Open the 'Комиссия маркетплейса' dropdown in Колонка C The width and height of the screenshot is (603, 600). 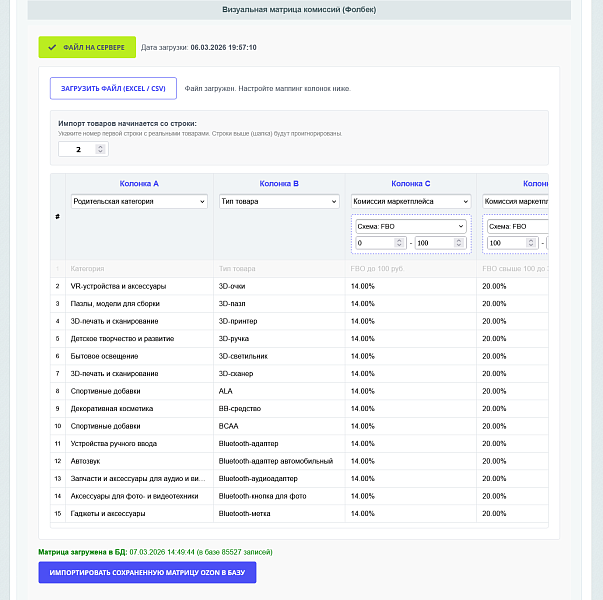pos(411,202)
